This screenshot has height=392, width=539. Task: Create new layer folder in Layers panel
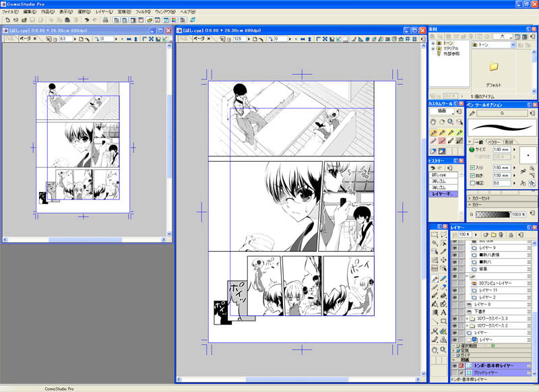(494, 234)
